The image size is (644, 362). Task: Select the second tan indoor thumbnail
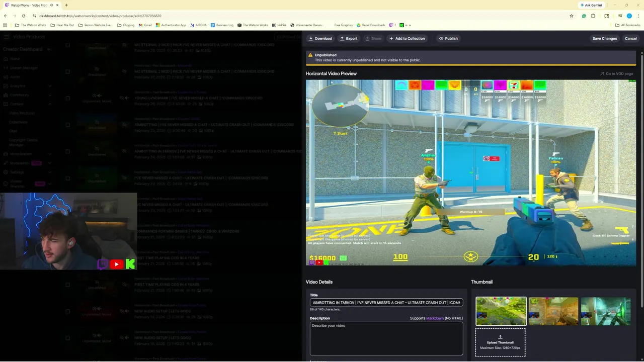553,311
